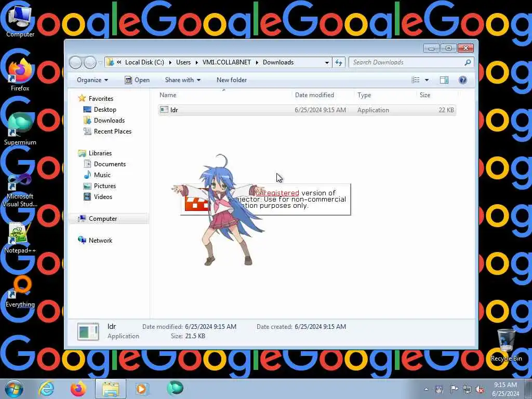Minimize the Explorer window
532x399 pixels.
[431, 48]
